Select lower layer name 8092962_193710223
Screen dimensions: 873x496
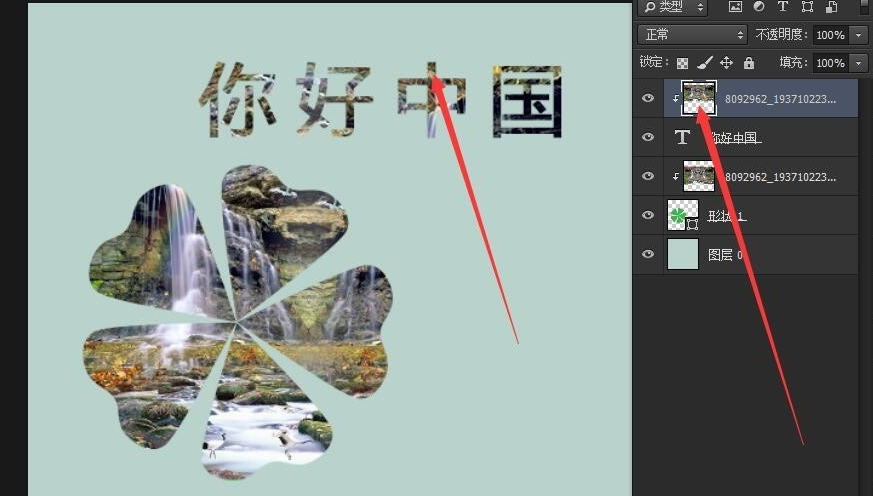[x=780, y=177]
